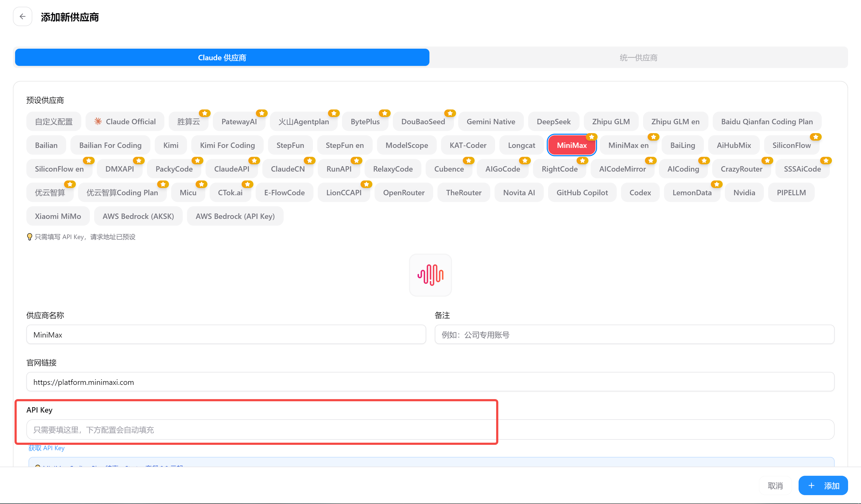
Task: Choose the BaiLing preset
Action: pos(683,145)
